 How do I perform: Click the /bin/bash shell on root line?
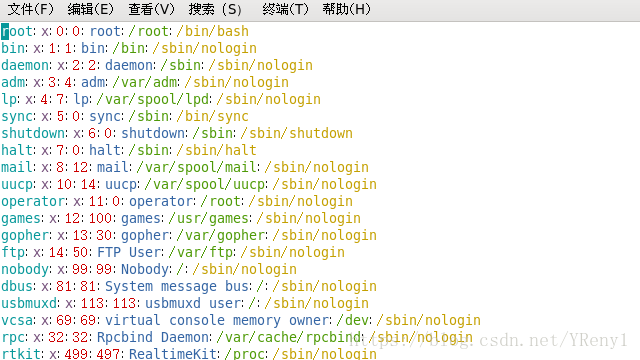(x=213, y=31)
